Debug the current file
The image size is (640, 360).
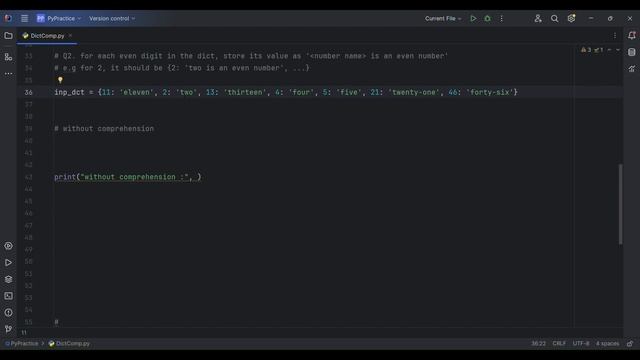tap(487, 18)
